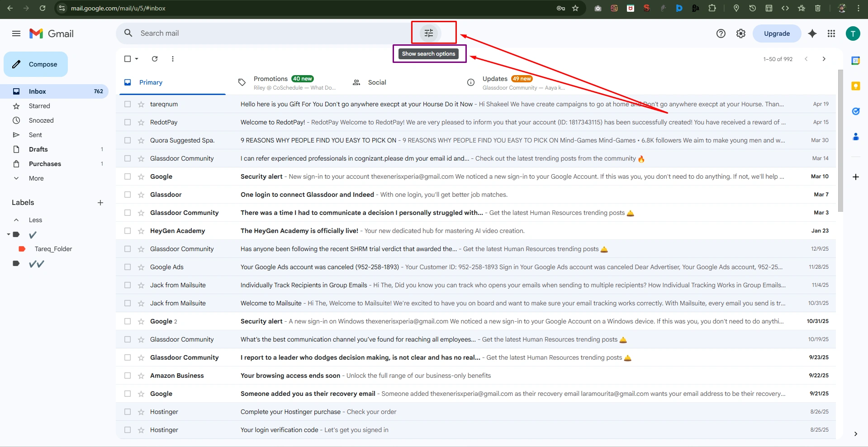Switch to the Primary tab
Viewport: 868px width, 447px height.
pos(172,82)
